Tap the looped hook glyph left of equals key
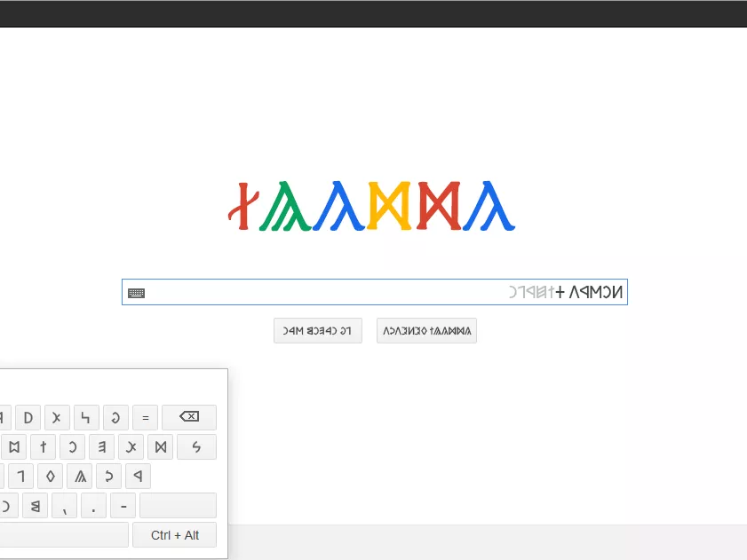Screen dimensions: 747x560 115,417
